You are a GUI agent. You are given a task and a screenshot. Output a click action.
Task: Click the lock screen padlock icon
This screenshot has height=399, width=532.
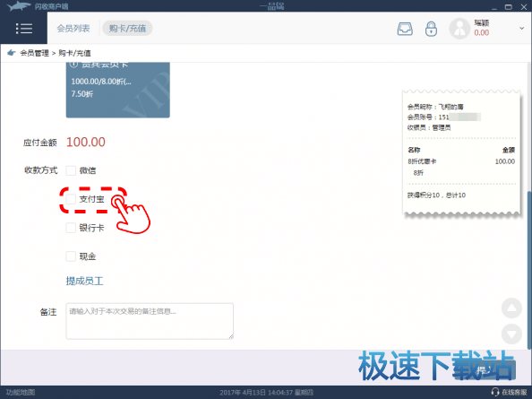pos(431,29)
